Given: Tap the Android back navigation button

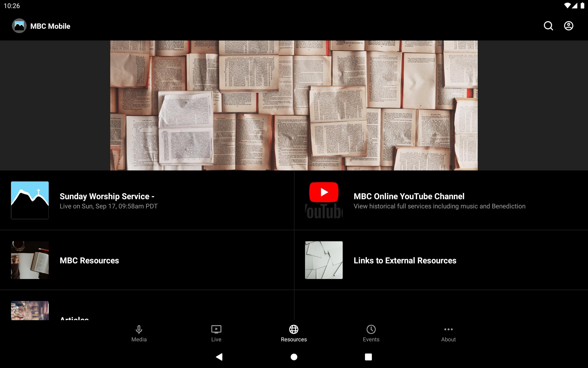Looking at the screenshot, I should 219,357.
